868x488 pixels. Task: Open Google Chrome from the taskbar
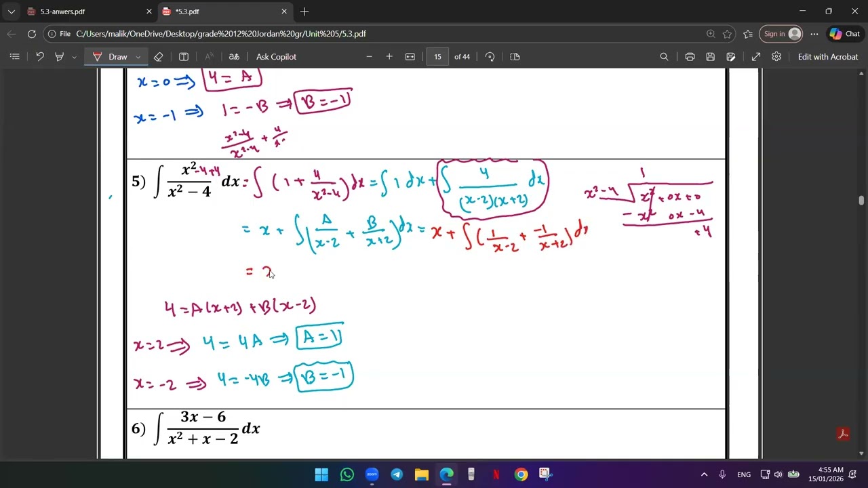(521, 474)
